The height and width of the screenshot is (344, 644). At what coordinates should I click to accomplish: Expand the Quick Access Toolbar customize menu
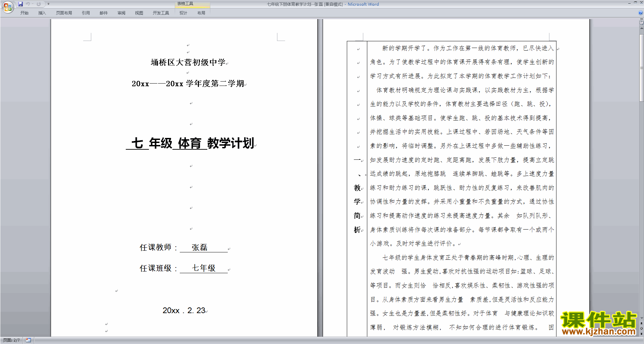tap(48, 4)
